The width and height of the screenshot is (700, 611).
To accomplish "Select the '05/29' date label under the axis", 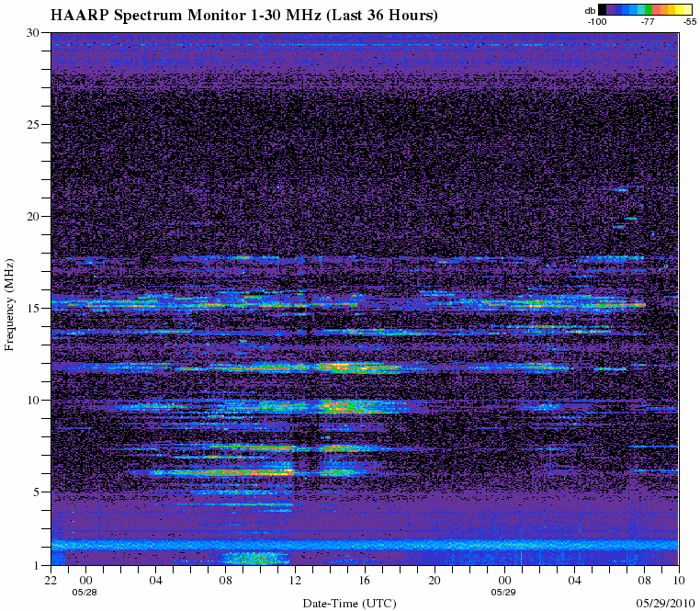I will (503, 593).
